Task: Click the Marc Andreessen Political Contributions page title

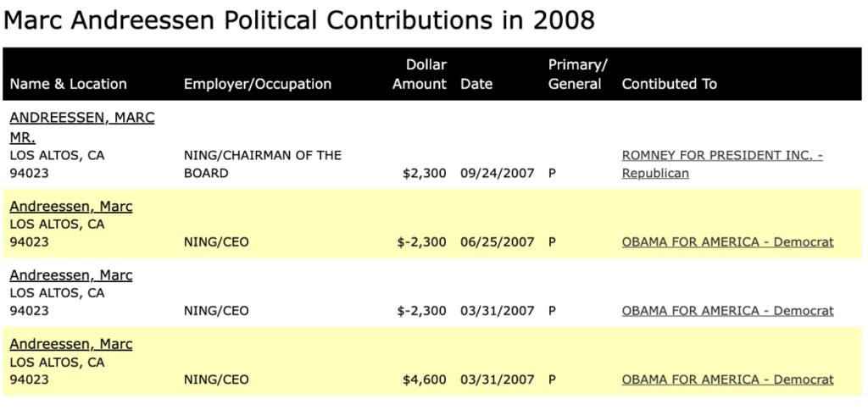Action: 299,20
